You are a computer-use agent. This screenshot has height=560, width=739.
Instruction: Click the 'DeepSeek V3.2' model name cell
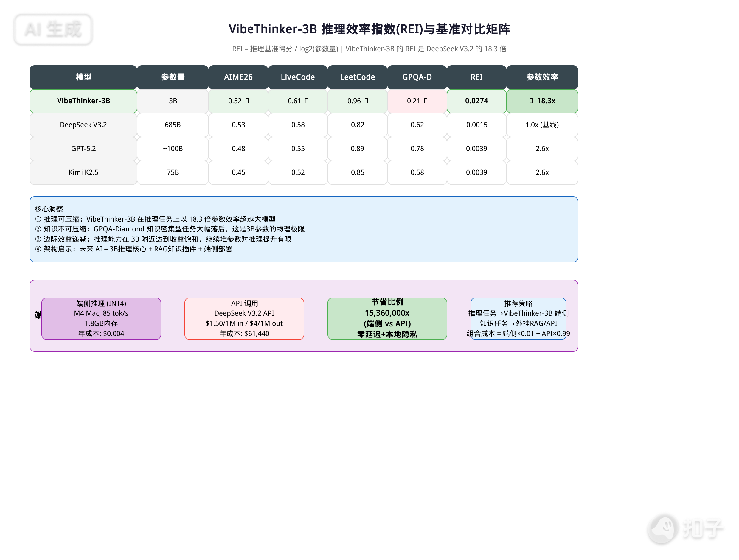tap(83, 125)
